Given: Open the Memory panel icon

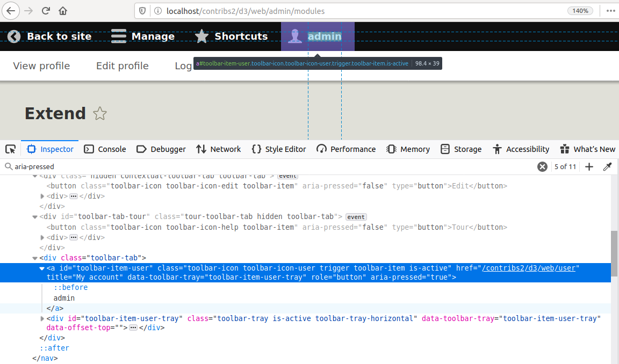Looking at the screenshot, I should [x=392, y=149].
